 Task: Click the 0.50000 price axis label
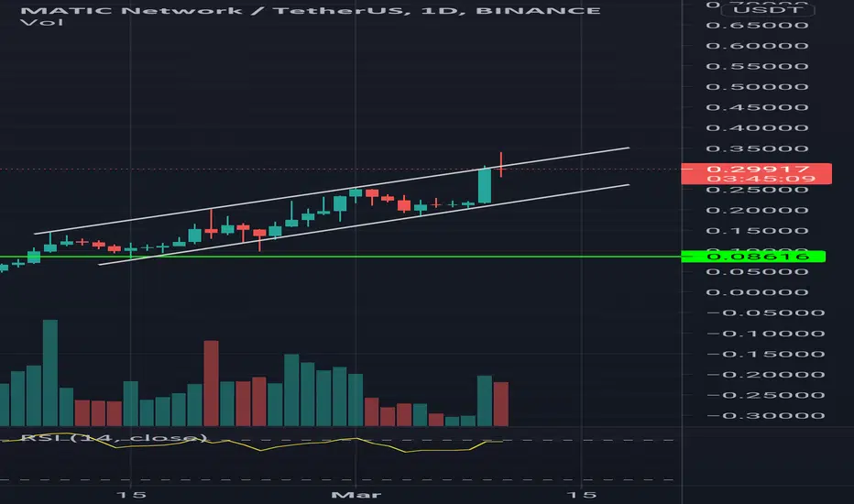(757, 87)
